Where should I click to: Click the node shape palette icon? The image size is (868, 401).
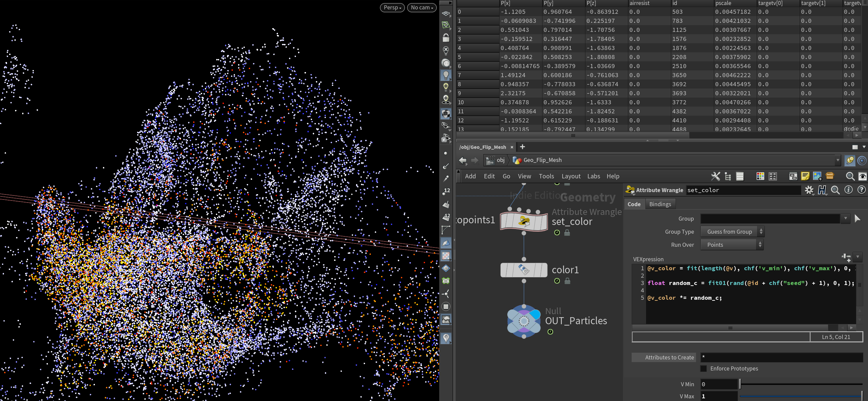(x=773, y=176)
